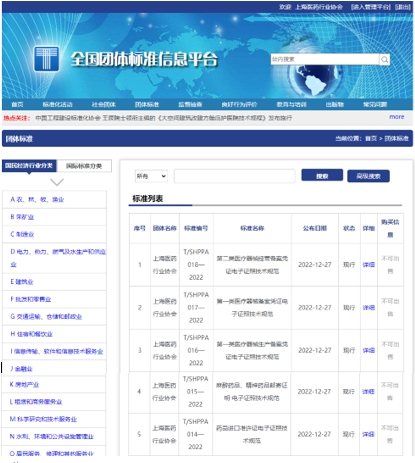Image resolution: width=415 pixels, height=463 pixels.
Task: Select the 国民经济行业分类 tab
Action: 29,166
